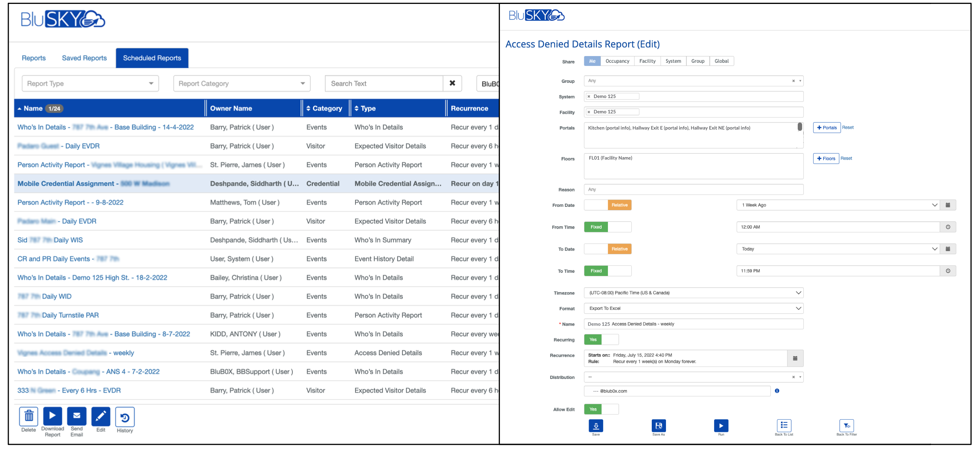Image resolution: width=980 pixels, height=450 pixels.
Task: Open the Timezone dropdown
Action: (x=798, y=292)
